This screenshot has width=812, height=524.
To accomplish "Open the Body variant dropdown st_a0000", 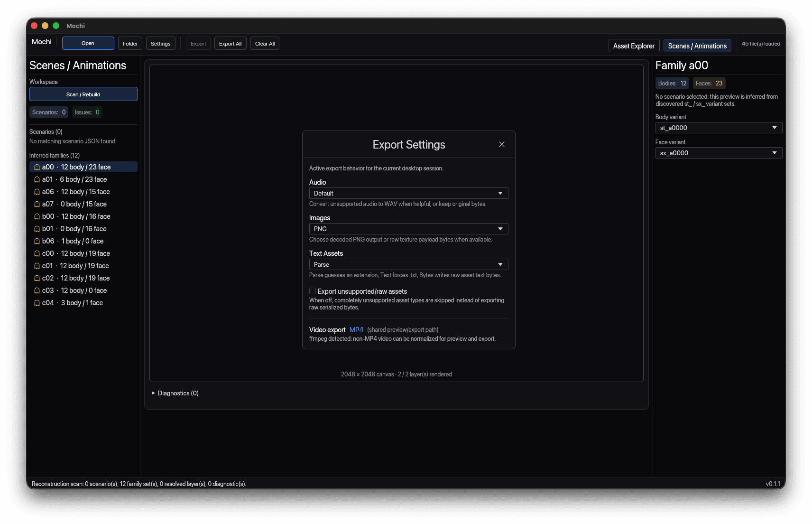I will pos(719,128).
